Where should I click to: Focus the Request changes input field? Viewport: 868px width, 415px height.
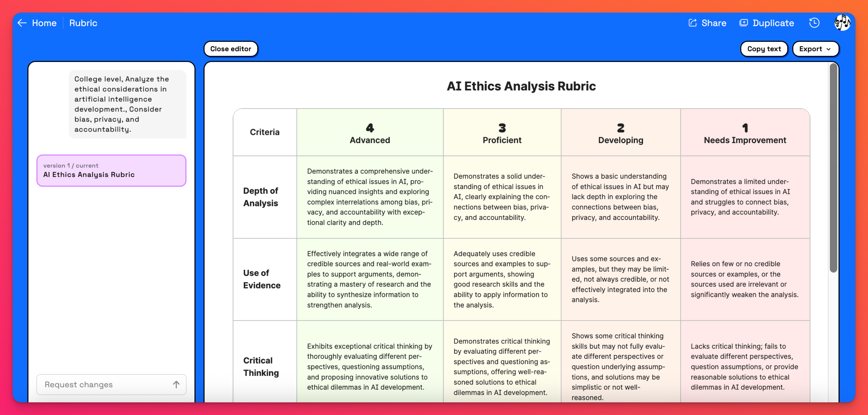[104, 384]
